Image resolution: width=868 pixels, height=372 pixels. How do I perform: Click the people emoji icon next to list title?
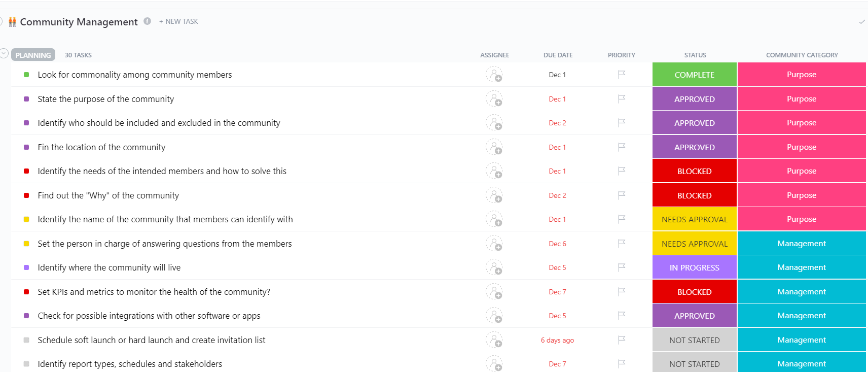(x=12, y=22)
